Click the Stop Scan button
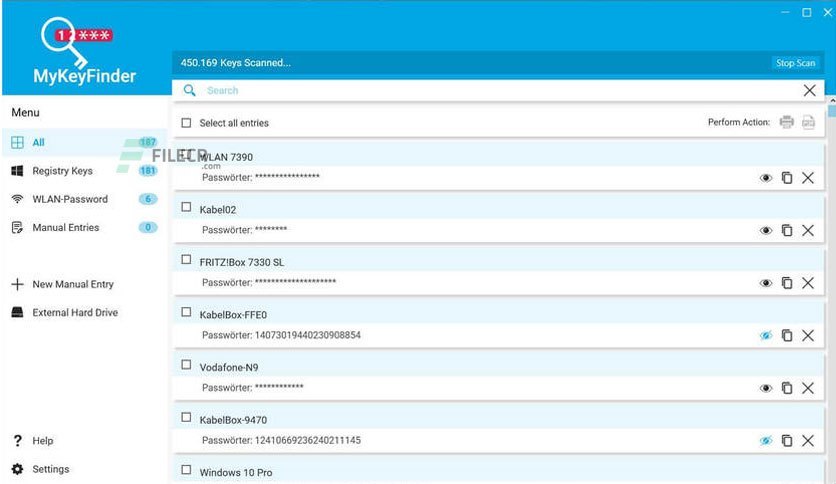 (x=795, y=63)
